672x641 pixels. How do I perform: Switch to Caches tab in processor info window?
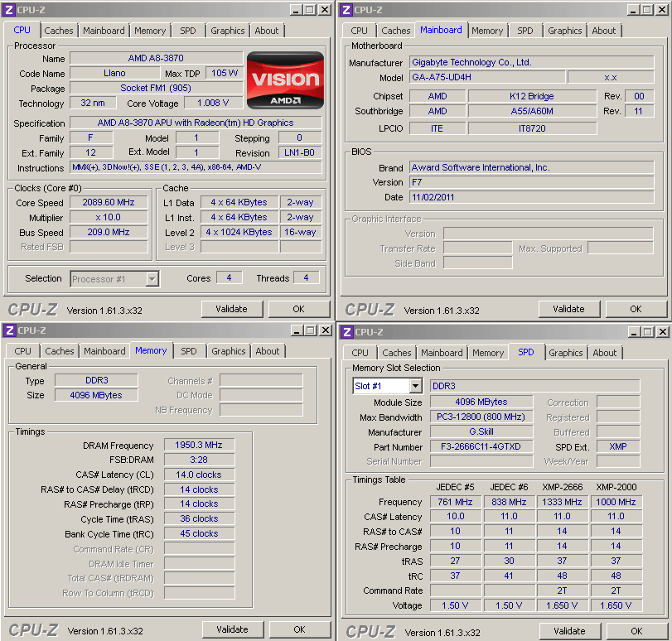(59, 31)
